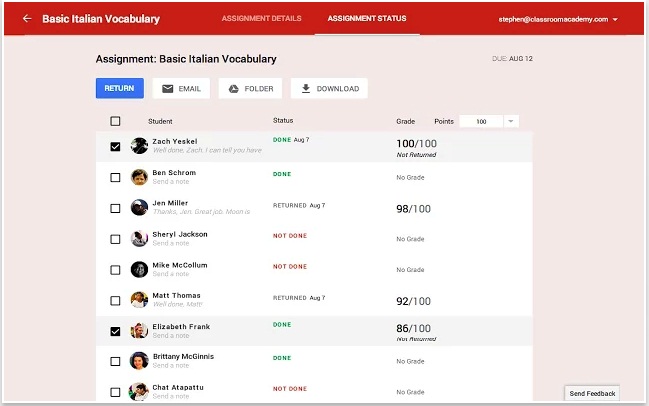Click Ben Schrom's profile avatar
Viewport: 649px width, 406px height.
[x=139, y=177]
